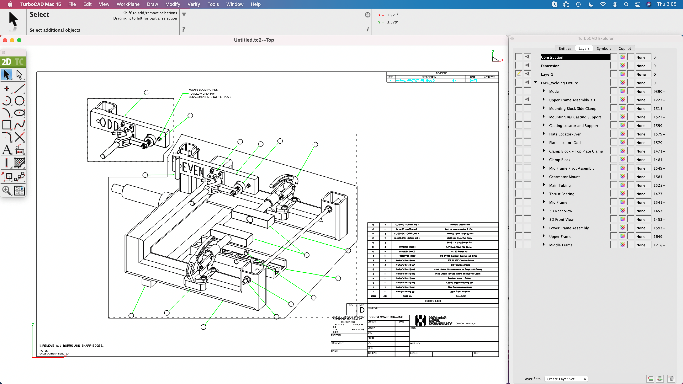Open the WorkPlane menu
Viewport: 683px width, 384px height.
(x=127, y=4)
